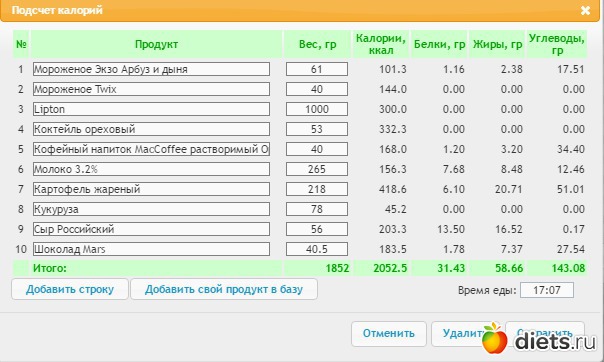
Task: Close the Подсчет калорий dialog
Action: point(585,10)
